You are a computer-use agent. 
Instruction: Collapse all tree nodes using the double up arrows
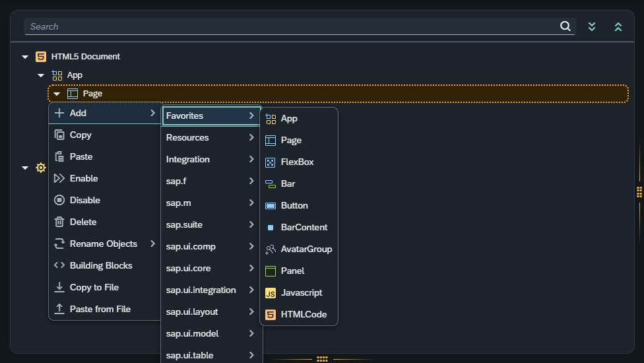pos(618,26)
